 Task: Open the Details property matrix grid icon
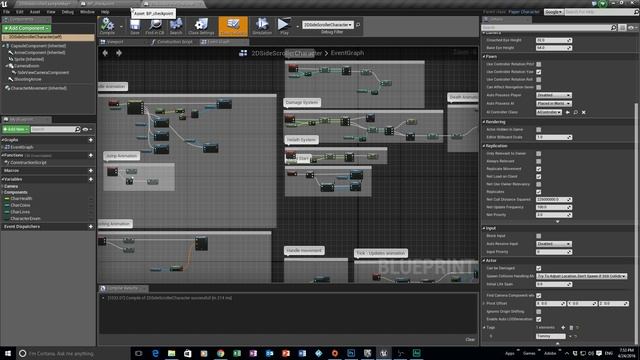pyautogui.click(x=622, y=28)
